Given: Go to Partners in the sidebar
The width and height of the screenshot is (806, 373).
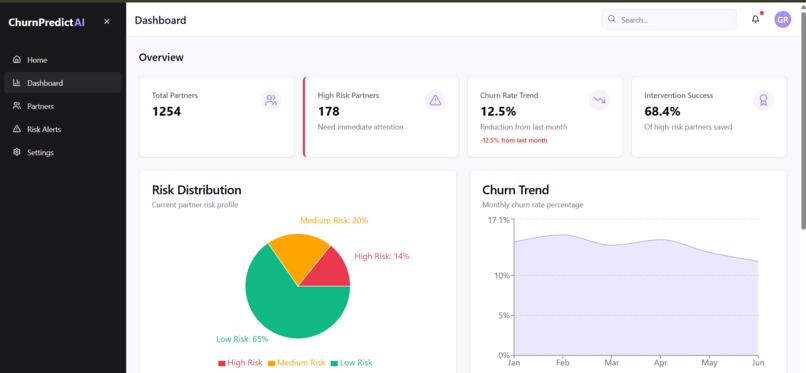Looking at the screenshot, I should pos(63,106).
